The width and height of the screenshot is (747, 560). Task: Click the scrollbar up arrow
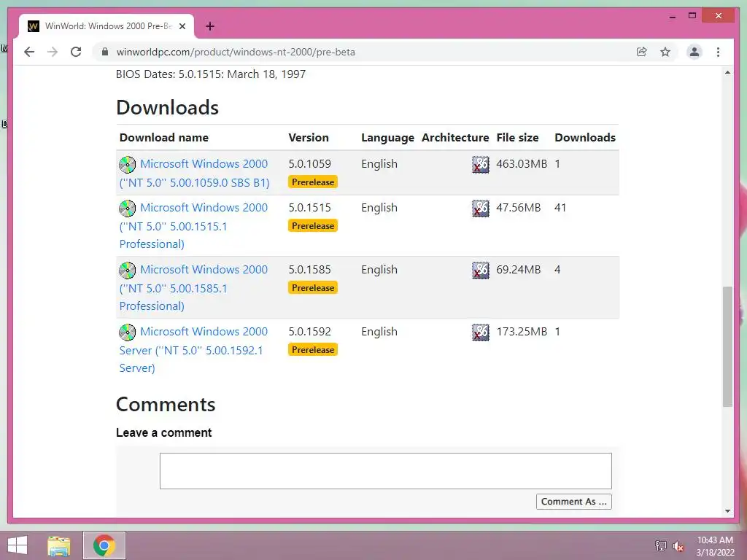click(x=727, y=72)
